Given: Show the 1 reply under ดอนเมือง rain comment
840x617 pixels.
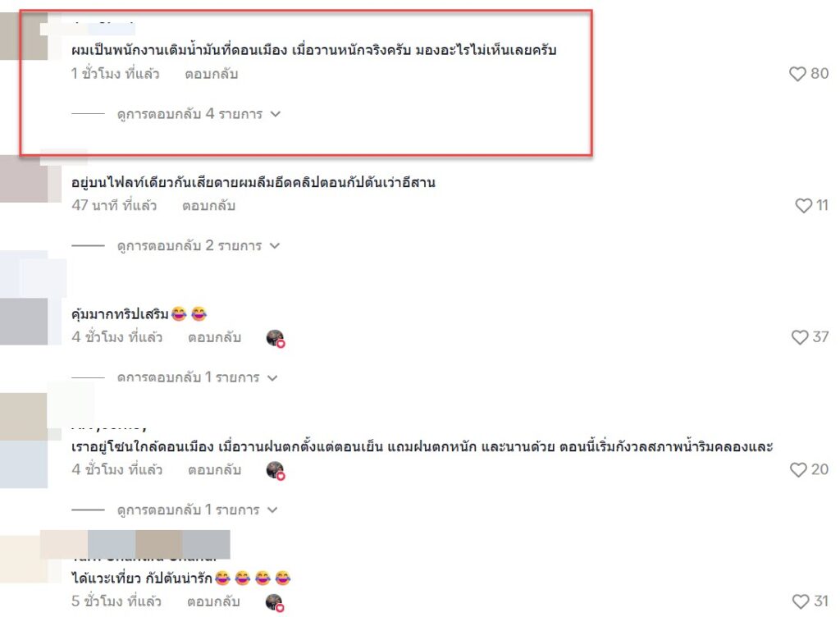Looking at the screenshot, I should point(197,510).
